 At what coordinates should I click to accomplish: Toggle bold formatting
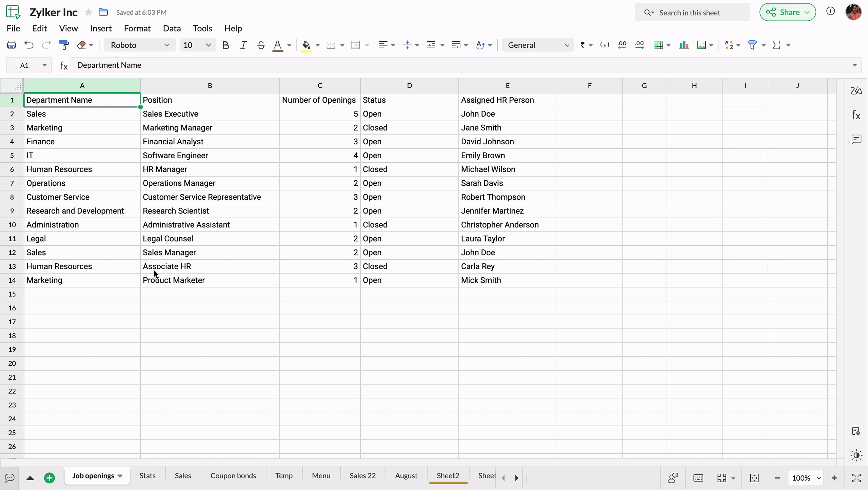(x=225, y=45)
